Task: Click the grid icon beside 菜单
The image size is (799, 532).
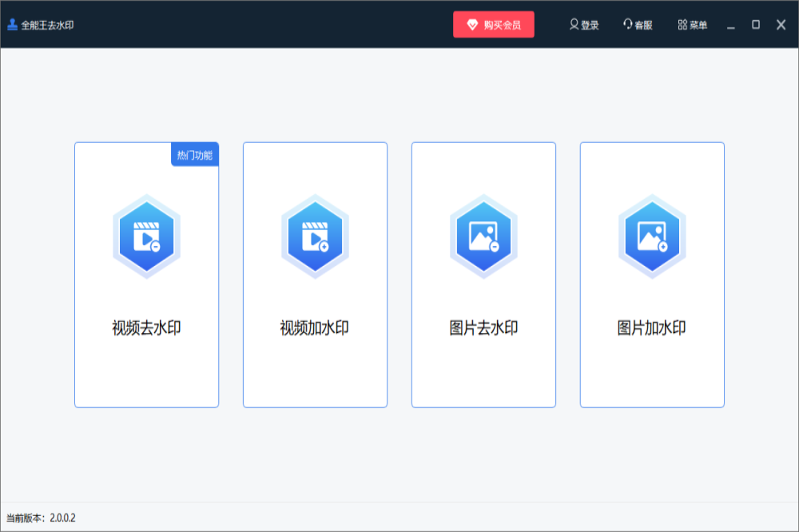Action: [682, 25]
